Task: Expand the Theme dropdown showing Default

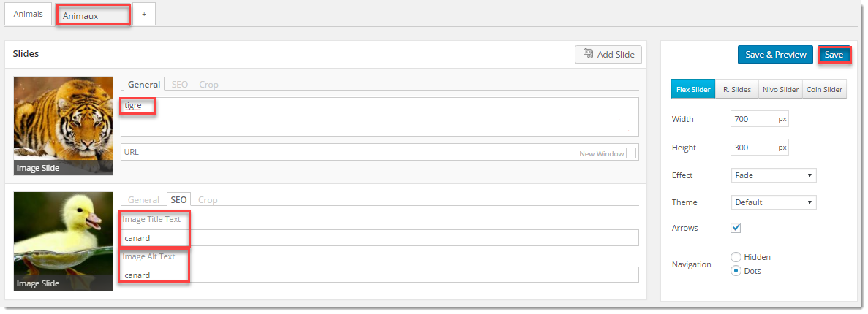Action: [774, 202]
